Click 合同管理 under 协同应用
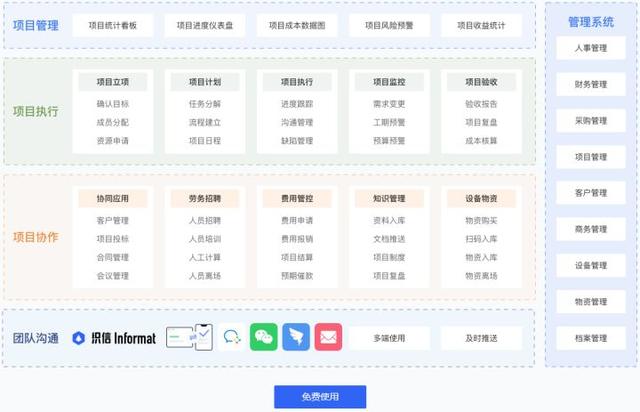 tap(113, 258)
